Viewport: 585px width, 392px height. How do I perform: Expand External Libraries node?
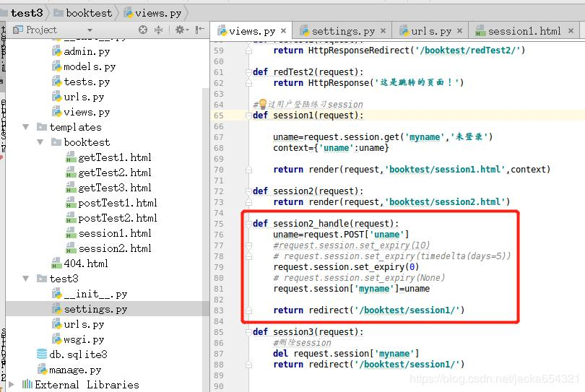point(11,384)
